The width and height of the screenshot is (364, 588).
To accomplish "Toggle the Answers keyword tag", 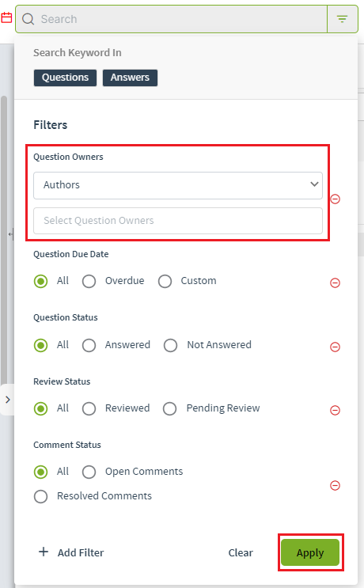I will 130,78.
